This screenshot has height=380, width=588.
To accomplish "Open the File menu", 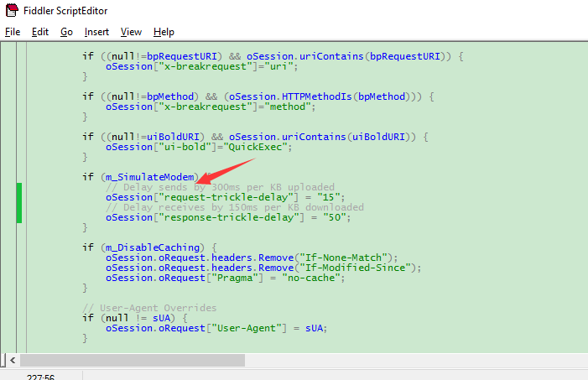I will click(x=13, y=32).
